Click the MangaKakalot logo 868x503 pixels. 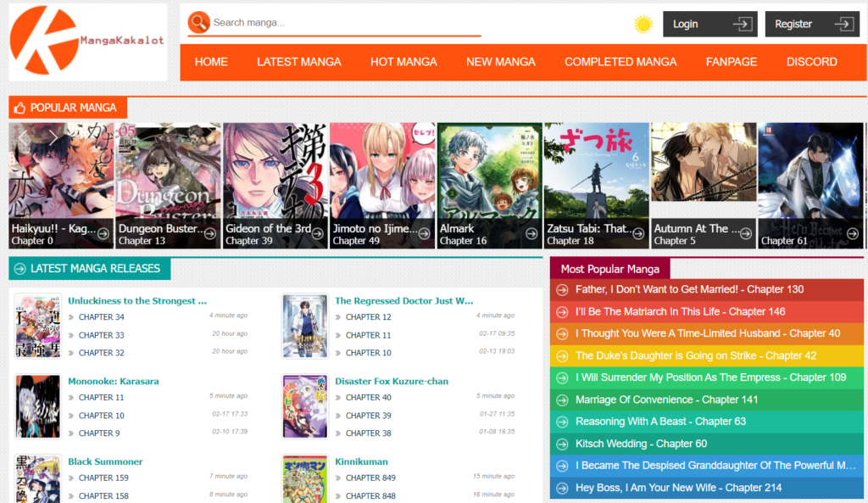pyautogui.click(x=87, y=41)
